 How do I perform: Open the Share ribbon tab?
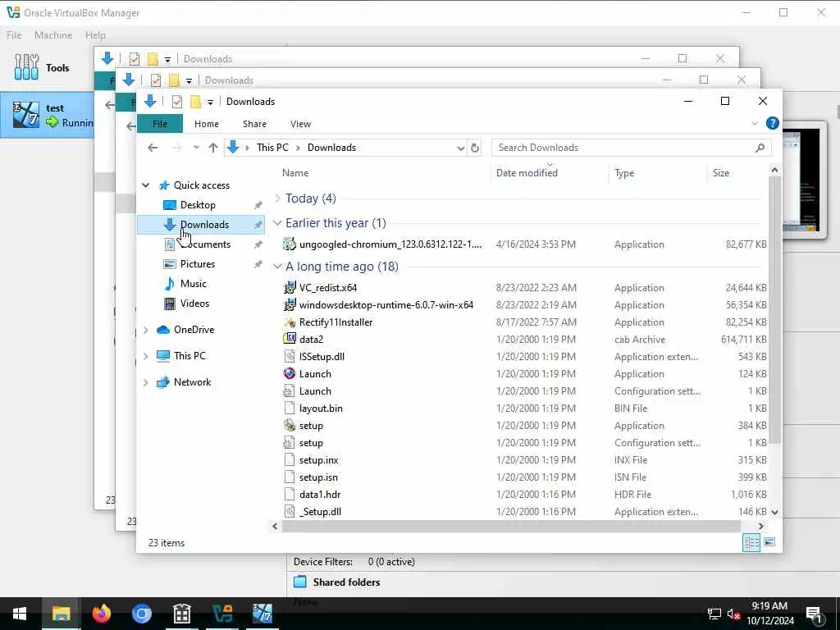(x=254, y=124)
